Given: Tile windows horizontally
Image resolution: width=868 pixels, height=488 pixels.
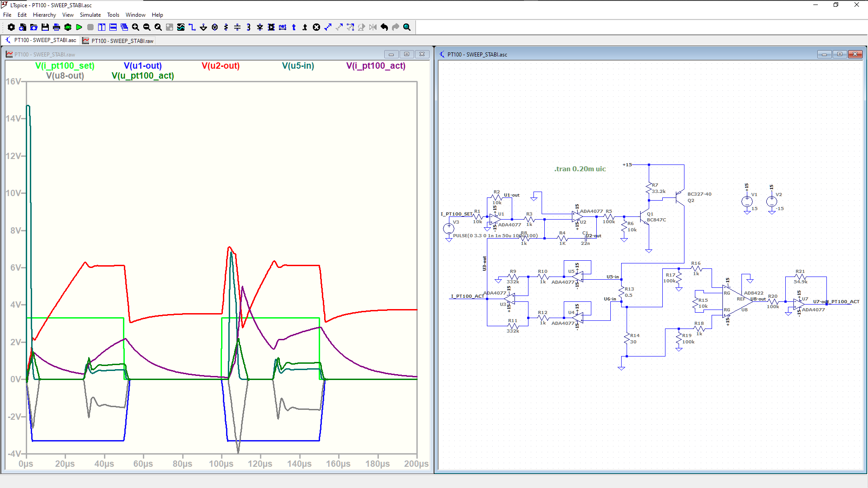Looking at the screenshot, I should click(113, 27).
